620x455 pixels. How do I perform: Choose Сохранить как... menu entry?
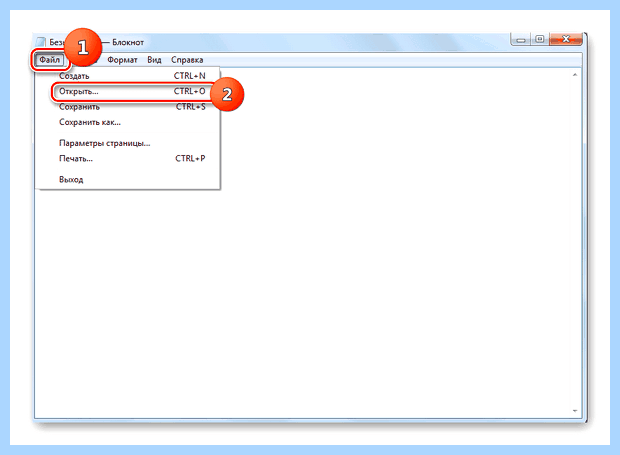(128, 122)
